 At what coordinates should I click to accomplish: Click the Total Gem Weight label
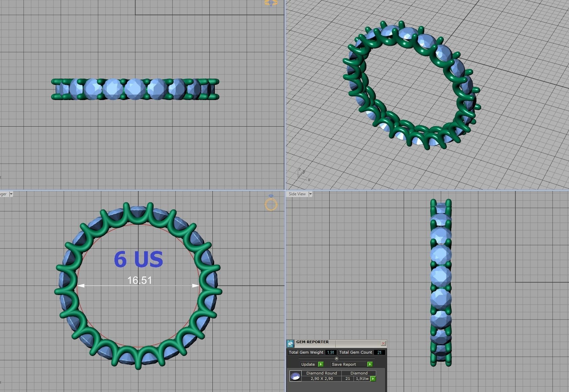[306, 352]
